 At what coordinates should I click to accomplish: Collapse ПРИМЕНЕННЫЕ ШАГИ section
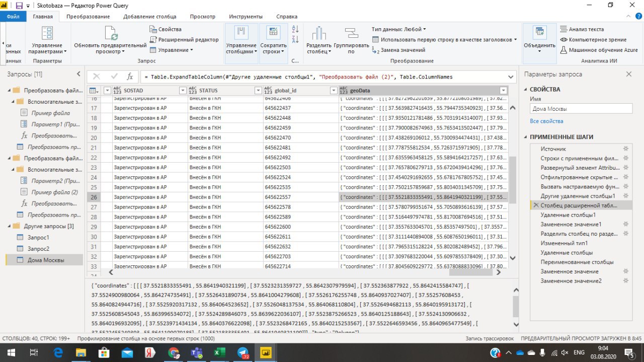pyautogui.click(x=526, y=137)
